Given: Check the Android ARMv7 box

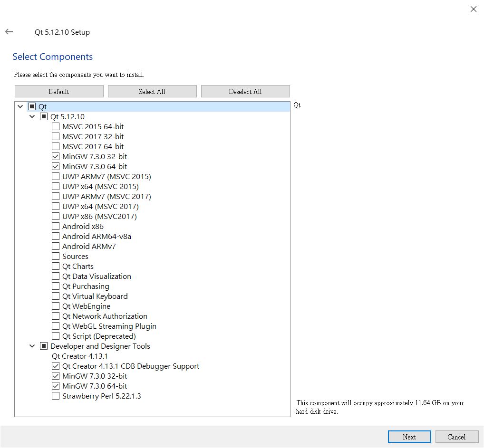Looking at the screenshot, I should 56,246.
